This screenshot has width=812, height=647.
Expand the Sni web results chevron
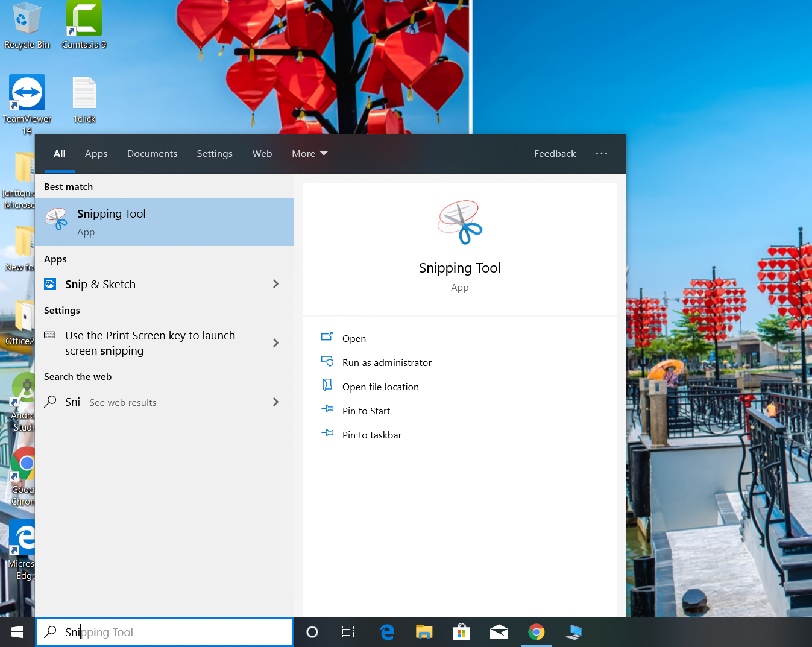275,402
